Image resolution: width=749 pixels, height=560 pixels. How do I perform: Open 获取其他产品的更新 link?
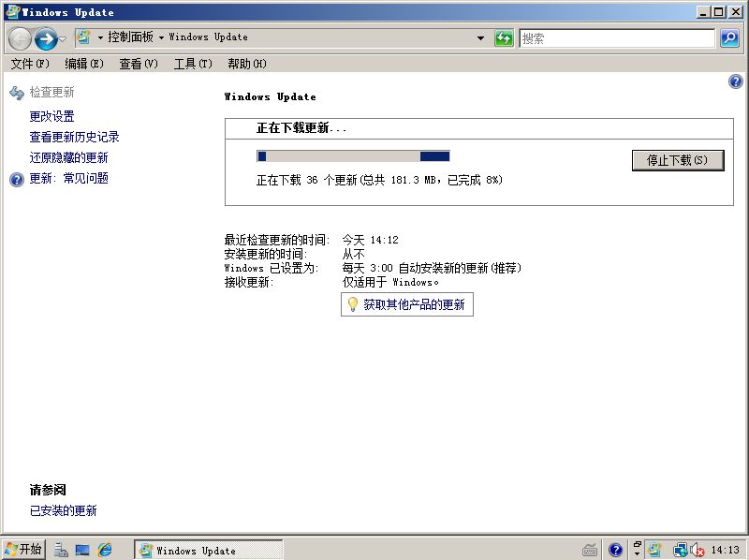pyautogui.click(x=414, y=304)
